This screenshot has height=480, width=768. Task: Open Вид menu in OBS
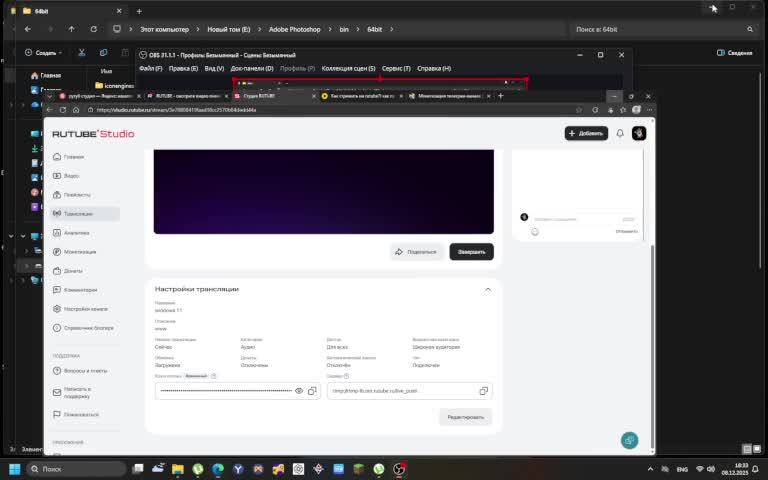[214, 69]
